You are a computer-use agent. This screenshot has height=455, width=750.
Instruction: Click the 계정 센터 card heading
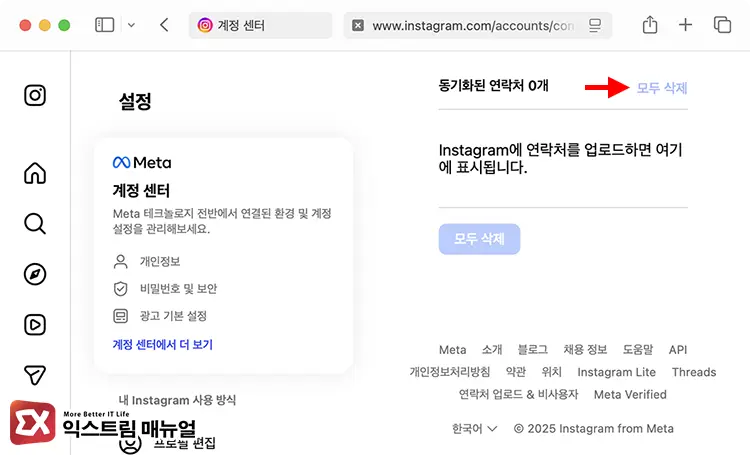pos(141,191)
